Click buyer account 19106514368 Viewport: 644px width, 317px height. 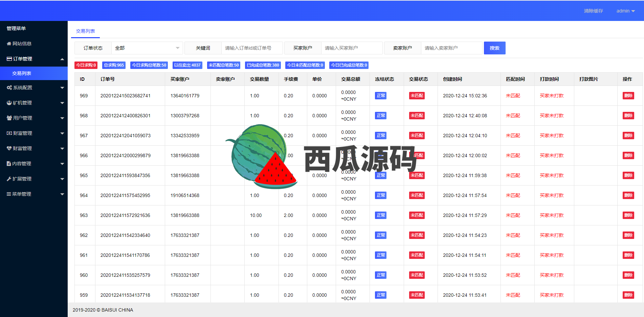(185, 195)
